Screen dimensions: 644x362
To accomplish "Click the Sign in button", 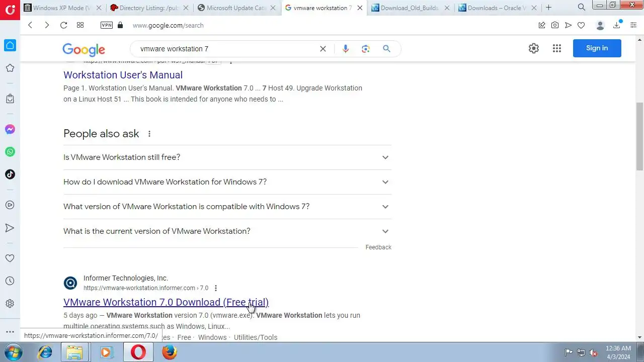I will 597,48.
